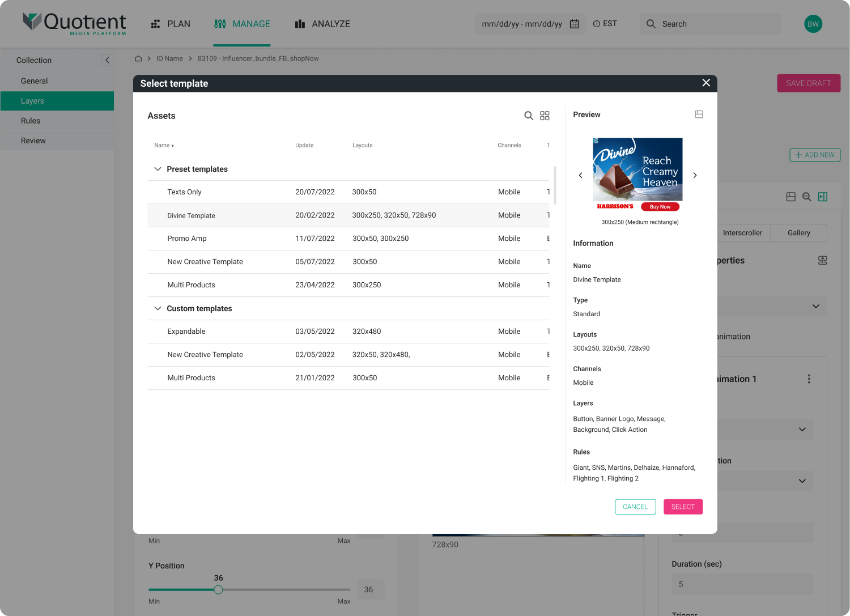850x616 pixels.
Task: Show next preview image with right arrow
Action: tap(695, 175)
